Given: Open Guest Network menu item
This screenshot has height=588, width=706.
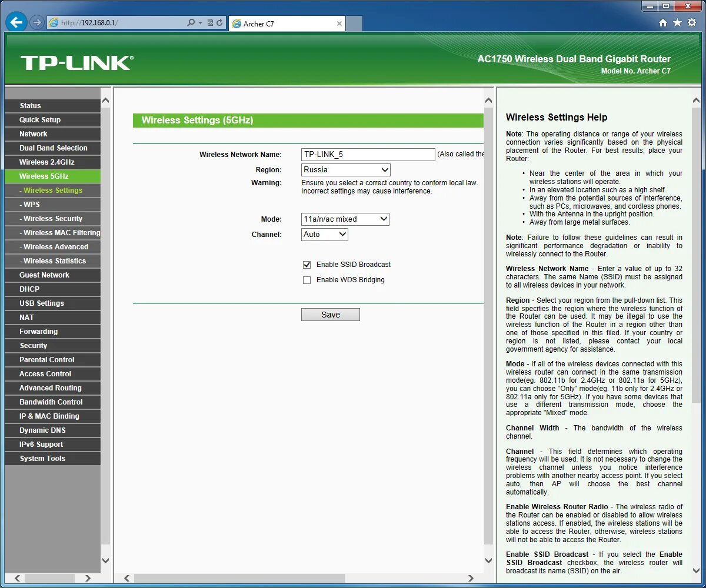Looking at the screenshot, I should pyautogui.click(x=52, y=275).
